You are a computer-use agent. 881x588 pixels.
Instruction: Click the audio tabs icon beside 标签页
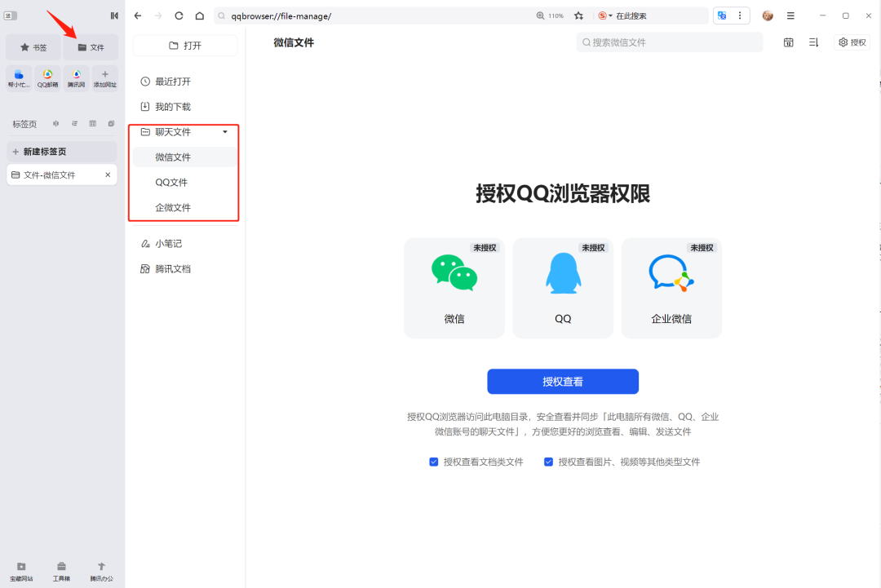[x=55, y=123]
